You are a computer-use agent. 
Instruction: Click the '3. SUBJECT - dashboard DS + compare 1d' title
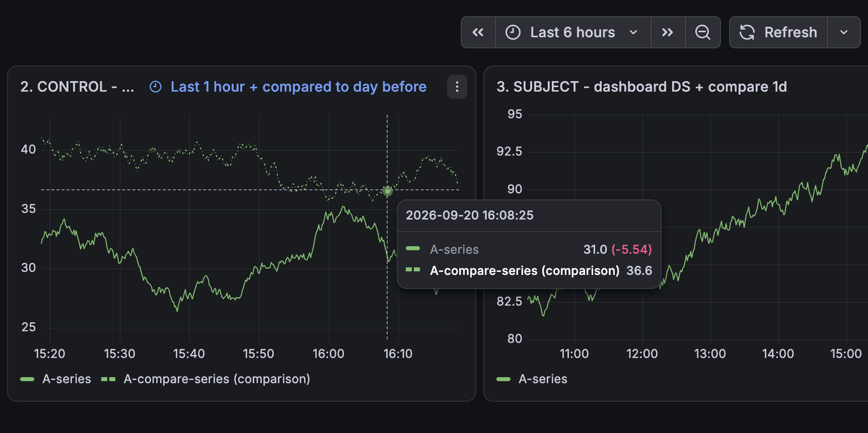coord(641,87)
